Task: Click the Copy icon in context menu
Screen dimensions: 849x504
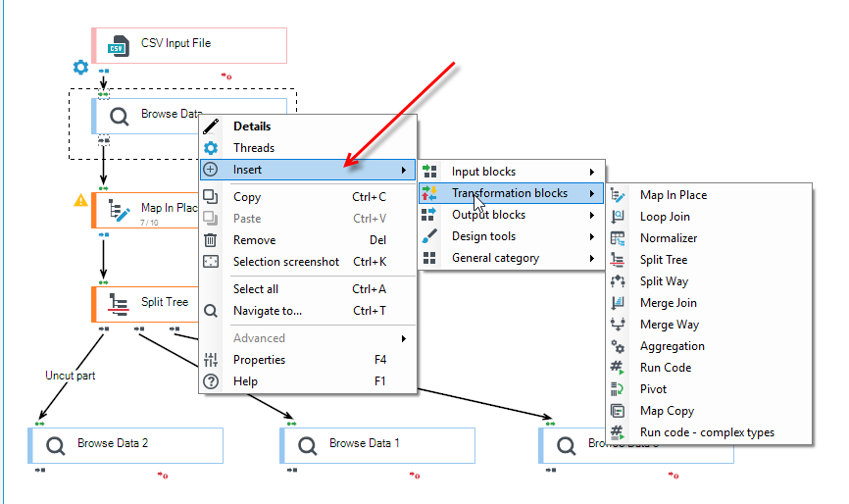Action: [x=211, y=196]
